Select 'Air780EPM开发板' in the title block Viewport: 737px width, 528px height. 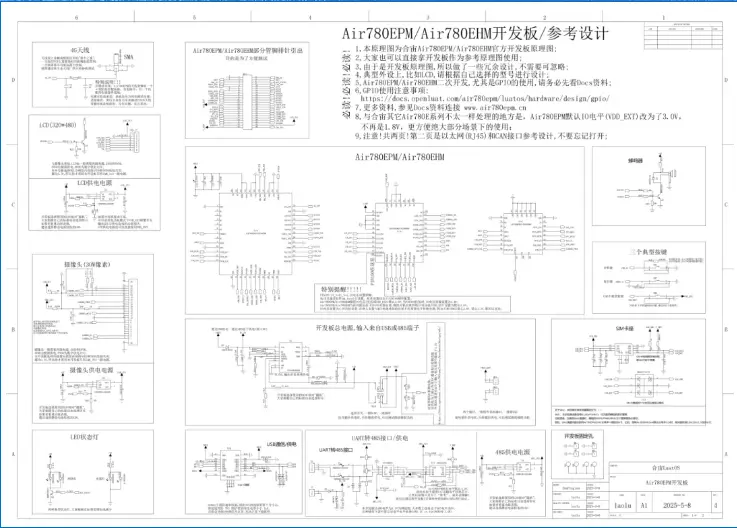(666, 482)
